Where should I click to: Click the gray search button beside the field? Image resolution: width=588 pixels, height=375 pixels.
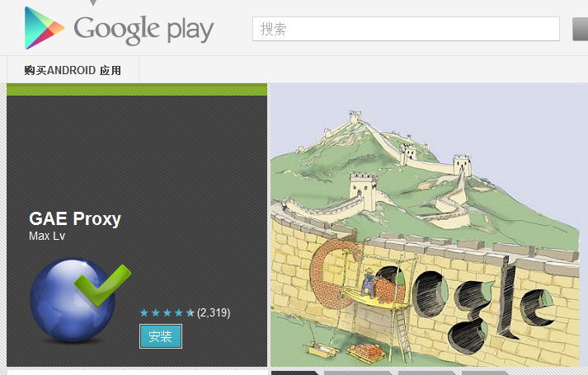point(580,29)
